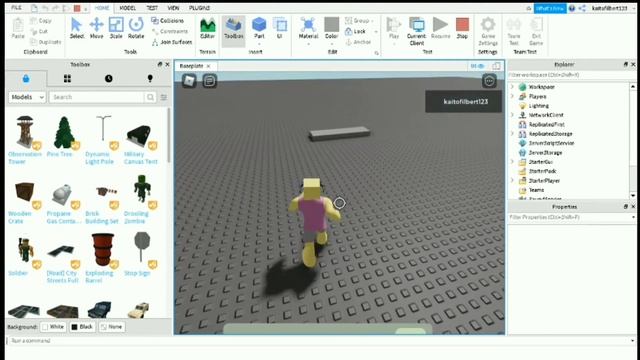Open the VIEW ribbon tab
Screen dimensions: 640x360
tap(173, 8)
